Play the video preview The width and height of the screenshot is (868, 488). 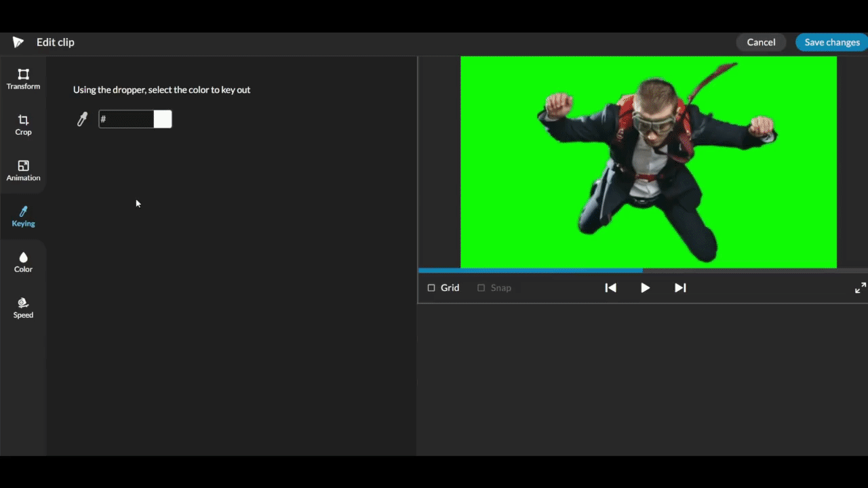point(645,288)
